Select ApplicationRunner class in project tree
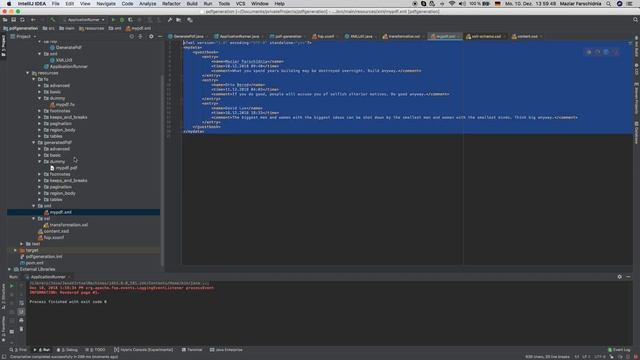 69,67
